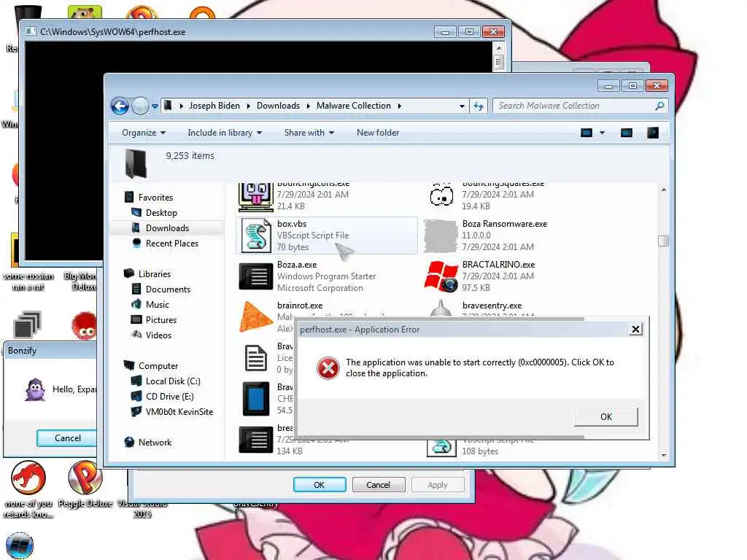Click New folder in the toolbar
Image resolution: width=747 pixels, height=560 pixels.
pos(378,133)
